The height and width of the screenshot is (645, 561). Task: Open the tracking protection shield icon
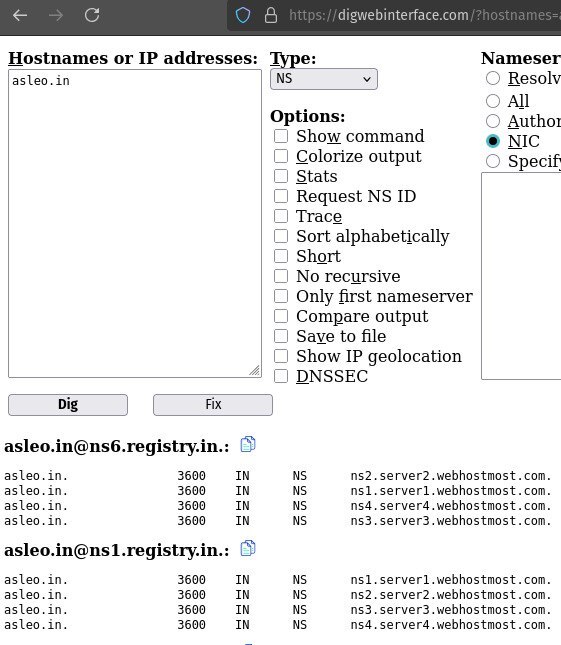[243, 16]
